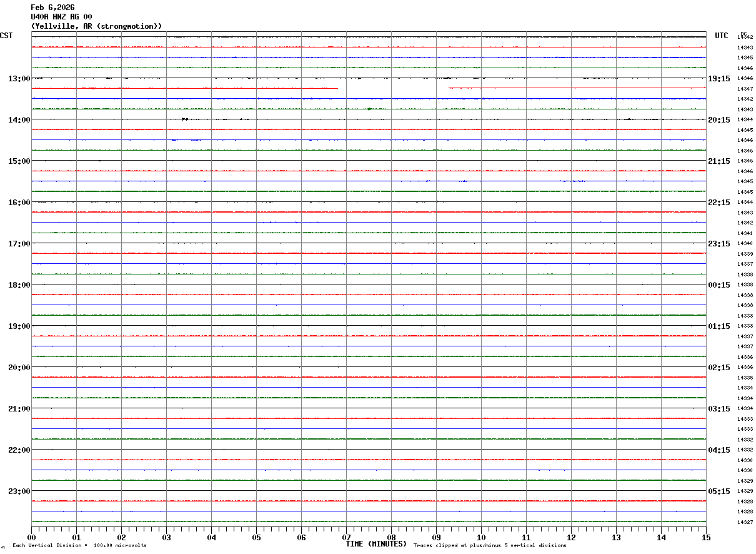
Task: Click minute 11 on the time axis
Action: (x=527, y=537)
